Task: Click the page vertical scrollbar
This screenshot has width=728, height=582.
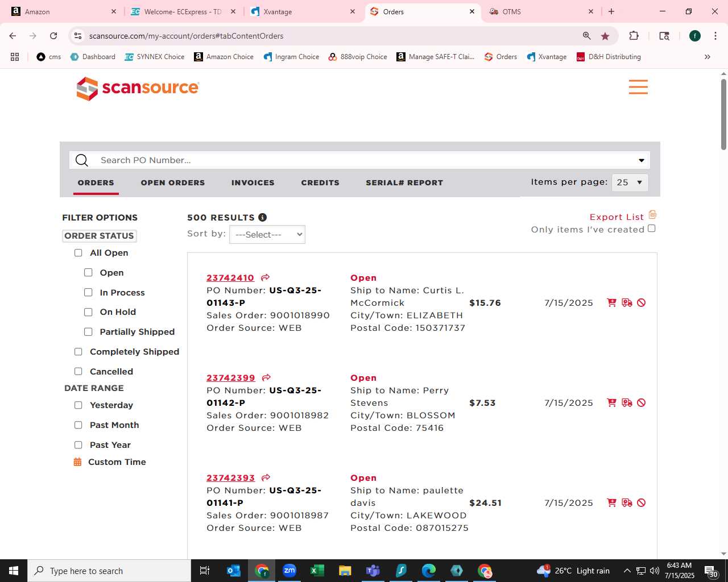Action: (x=723, y=114)
